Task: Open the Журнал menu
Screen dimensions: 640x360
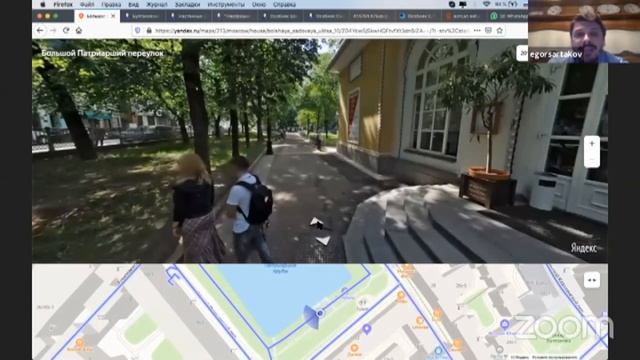Action: [157, 4]
